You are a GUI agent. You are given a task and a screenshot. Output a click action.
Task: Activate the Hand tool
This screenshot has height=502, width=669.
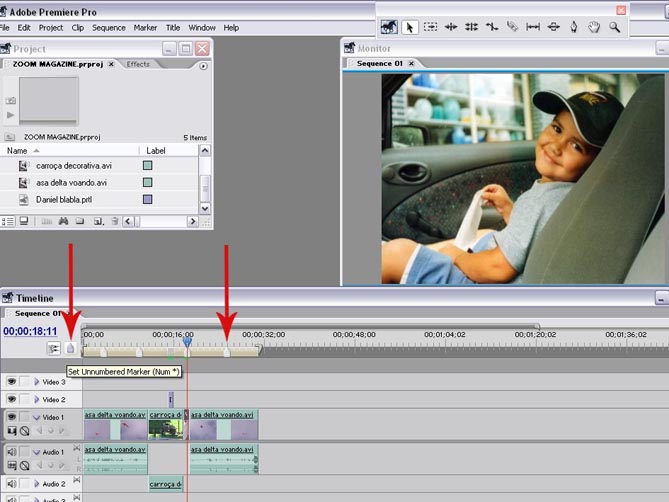[x=594, y=27]
